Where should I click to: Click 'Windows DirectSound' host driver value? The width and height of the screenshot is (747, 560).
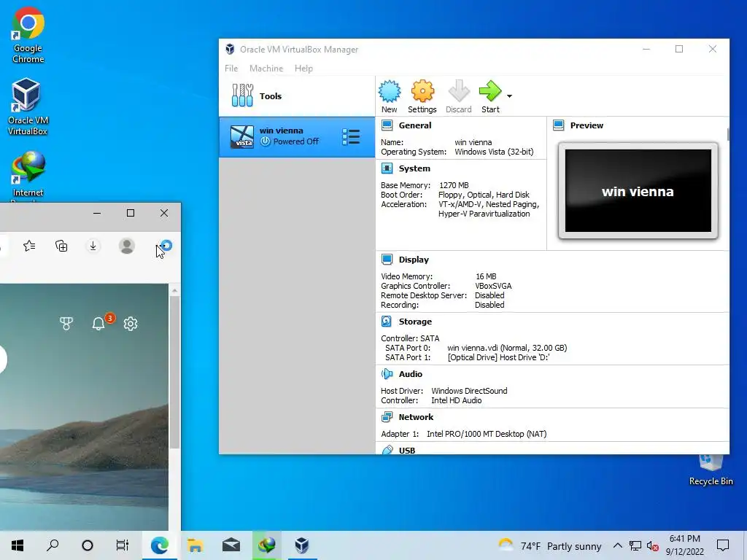point(469,391)
